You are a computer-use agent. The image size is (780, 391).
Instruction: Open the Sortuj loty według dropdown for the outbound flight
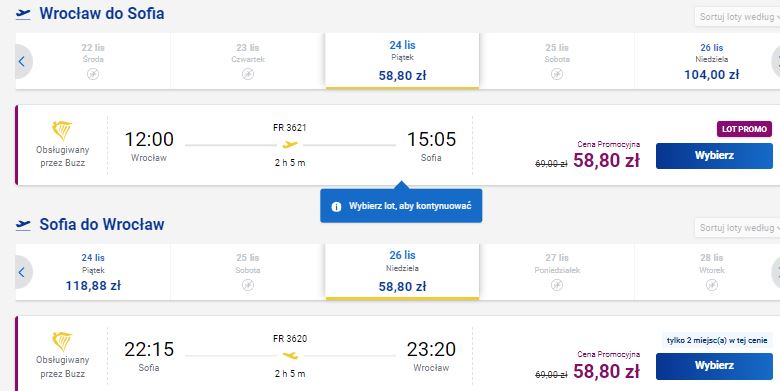pyautogui.click(x=738, y=16)
